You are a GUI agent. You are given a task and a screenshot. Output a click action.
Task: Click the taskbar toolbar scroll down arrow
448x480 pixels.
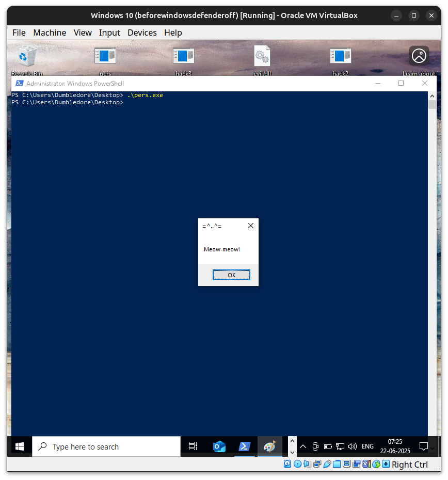(292, 452)
